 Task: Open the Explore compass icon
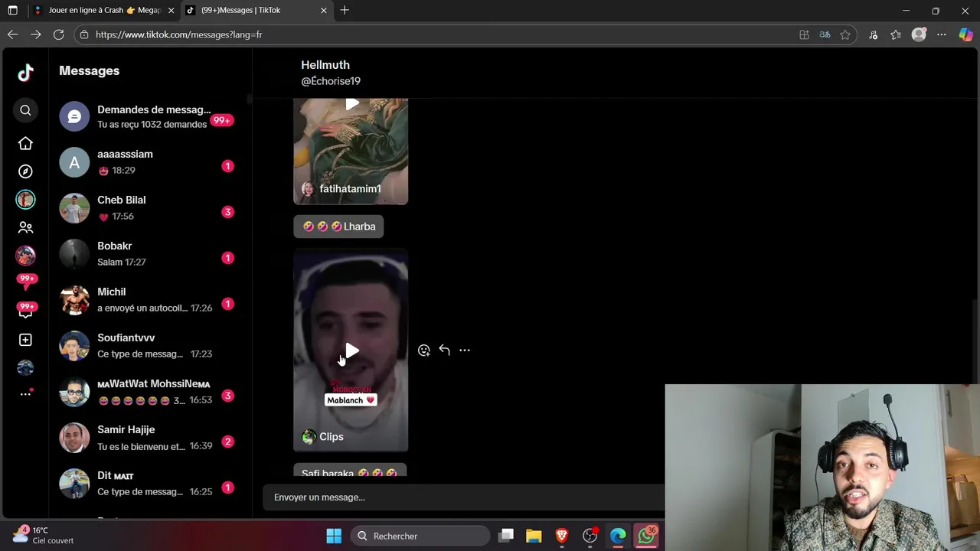25,171
